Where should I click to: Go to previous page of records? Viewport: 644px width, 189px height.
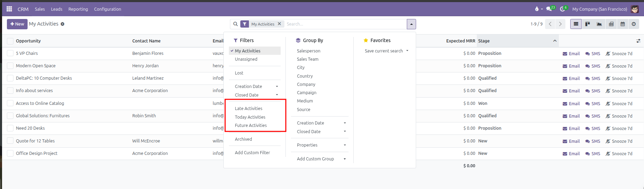[550, 24]
